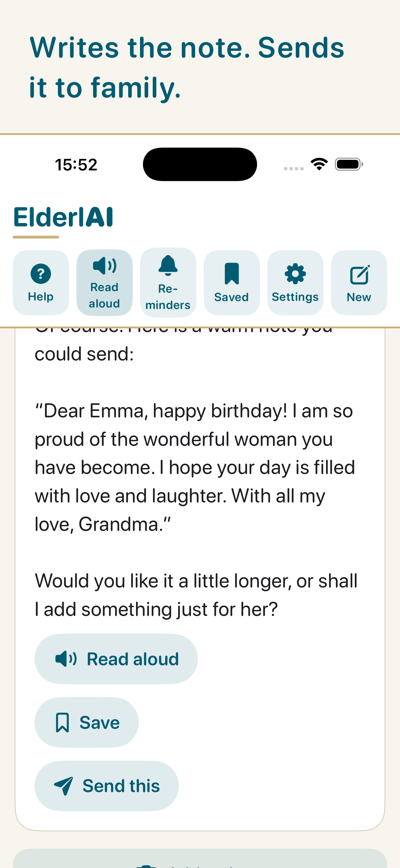Send this note with the paper plane button
The image size is (400, 868).
(x=107, y=786)
